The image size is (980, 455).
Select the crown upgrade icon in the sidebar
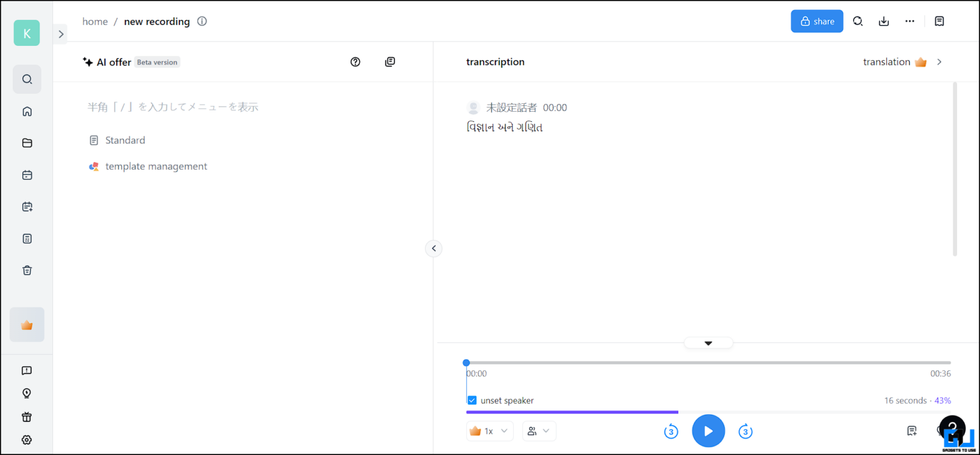coord(27,324)
